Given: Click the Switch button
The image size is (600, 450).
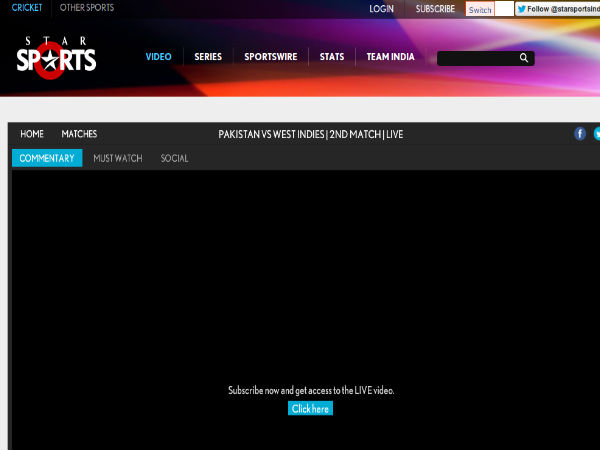Looking at the screenshot, I should pos(480,9).
